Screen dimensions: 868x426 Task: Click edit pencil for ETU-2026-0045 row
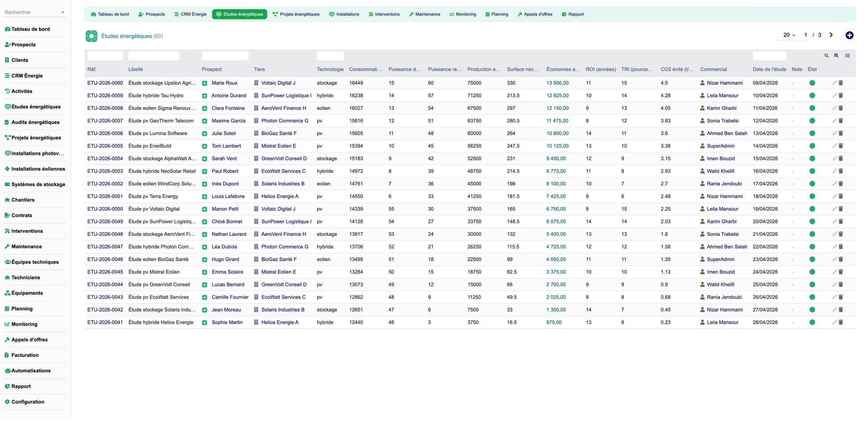pyautogui.click(x=834, y=272)
